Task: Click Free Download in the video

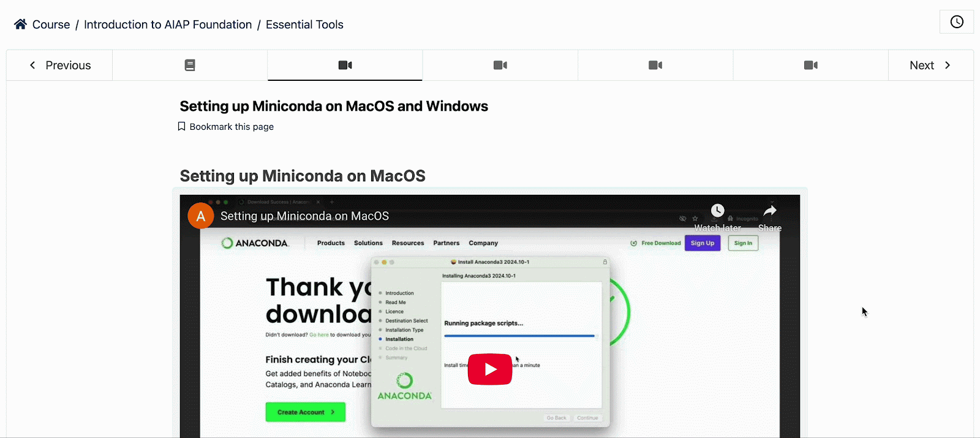Action: (x=655, y=243)
